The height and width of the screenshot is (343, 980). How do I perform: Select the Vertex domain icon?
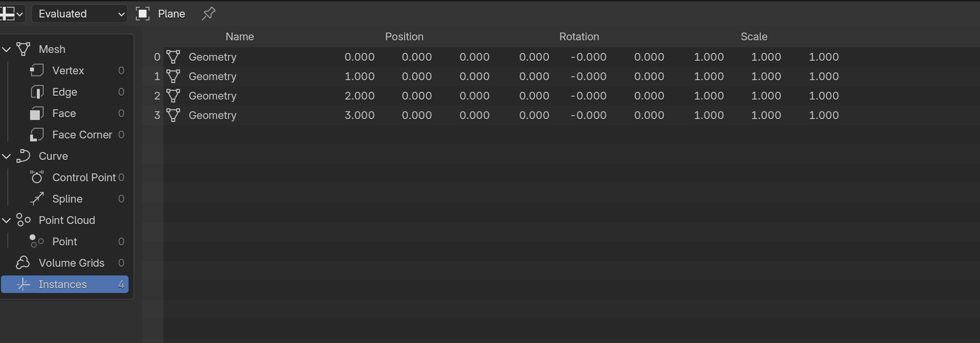(37, 70)
